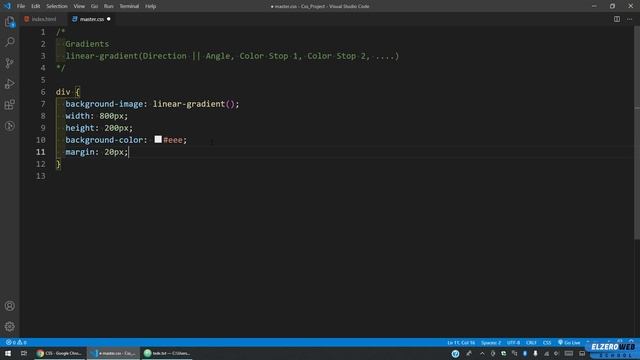Open the Go menu
The width and height of the screenshot is (640, 360).
pyautogui.click(x=94, y=6)
